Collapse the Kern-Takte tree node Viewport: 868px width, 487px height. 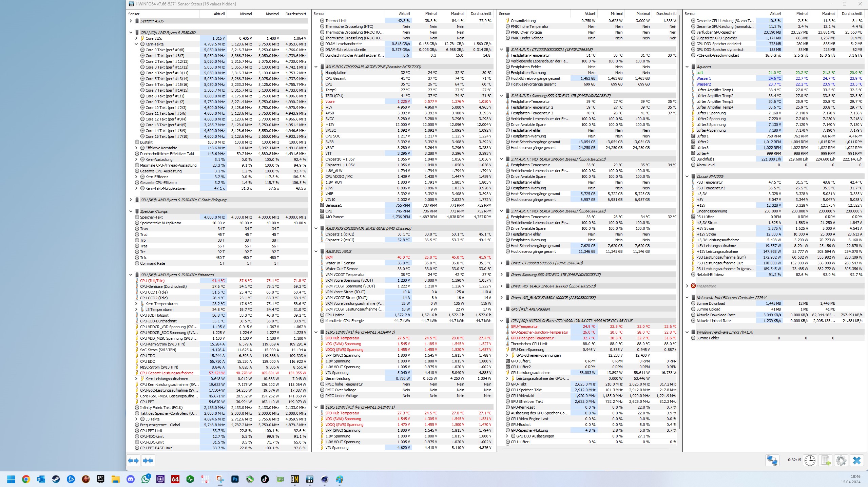(136, 44)
